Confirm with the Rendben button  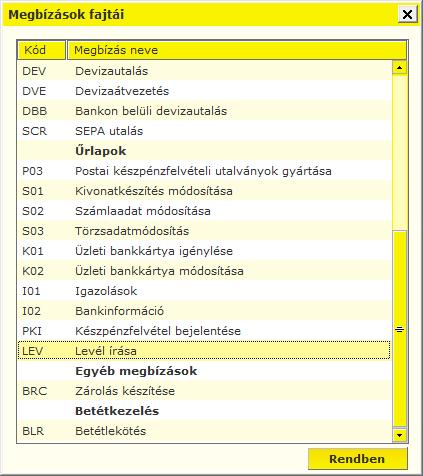[357, 459]
